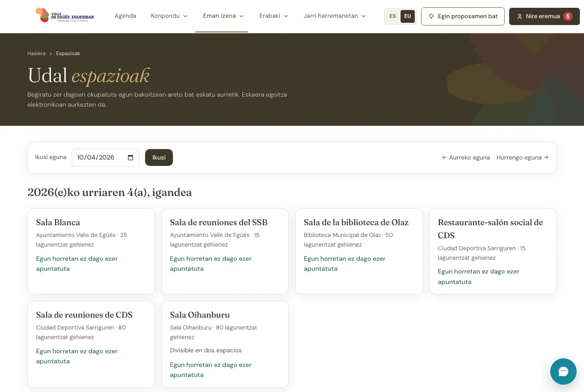Click the Valle de Egüés logo
The height and width of the screenshot is (392, 584).
(x=65, y=15)
